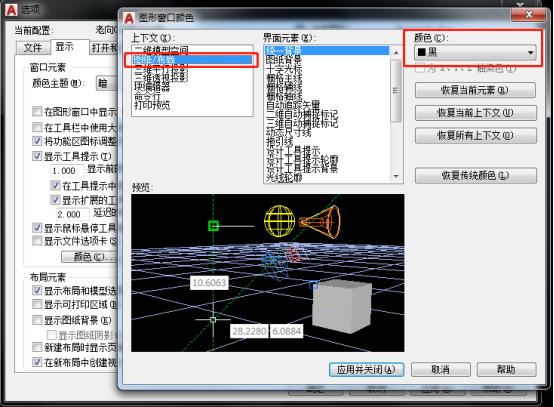Click the tooltip delay field showing 1.000
This screenshot has width=554, height=407.
pyautogui.click(x=67, y=171)
